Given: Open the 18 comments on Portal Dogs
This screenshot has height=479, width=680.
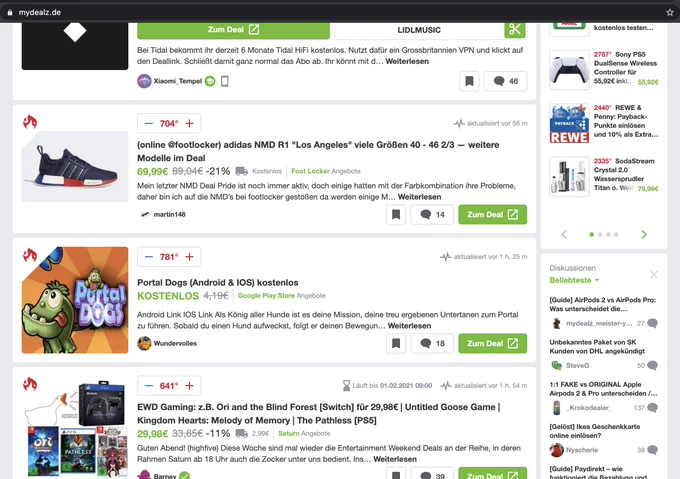Looking at the screenshot, I should coord(432,343).
